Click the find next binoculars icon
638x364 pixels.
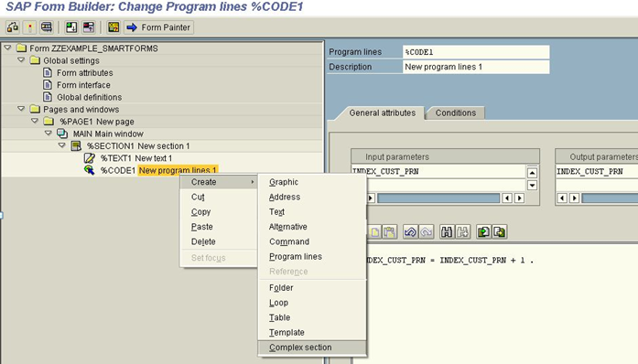tap(462, 231)
